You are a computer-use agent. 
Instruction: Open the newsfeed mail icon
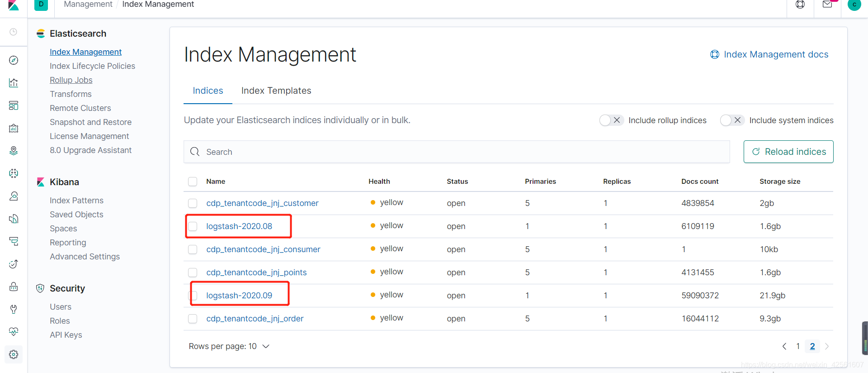tap(827, 5)
